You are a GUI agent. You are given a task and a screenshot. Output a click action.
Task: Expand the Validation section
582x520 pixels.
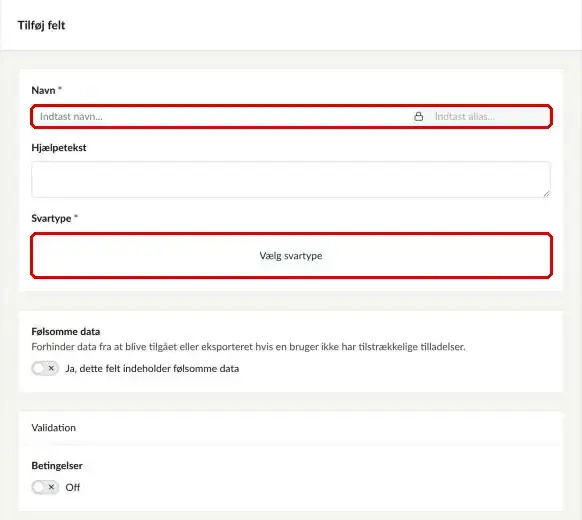point(291,428)
